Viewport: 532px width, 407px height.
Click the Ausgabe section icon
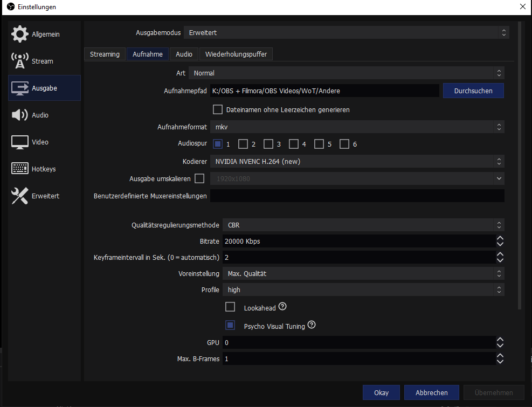[x=19, y=88]
